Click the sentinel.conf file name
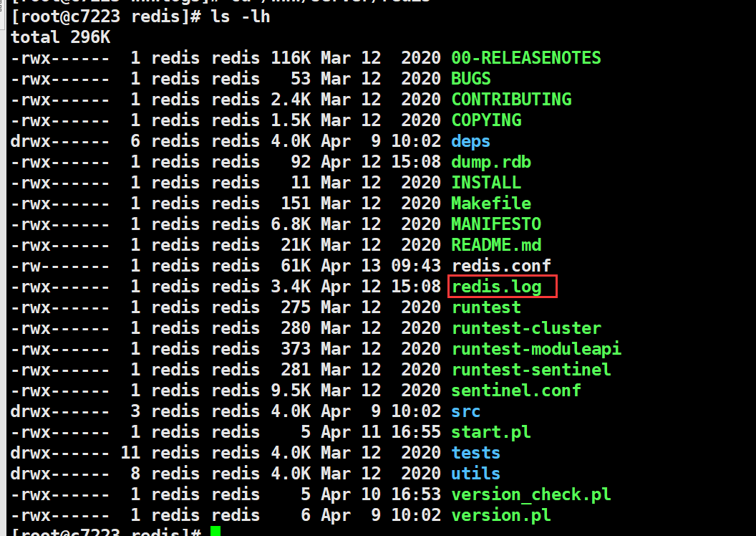The width and height of the screenshot is (756, 536). click(x=516, y=391)
